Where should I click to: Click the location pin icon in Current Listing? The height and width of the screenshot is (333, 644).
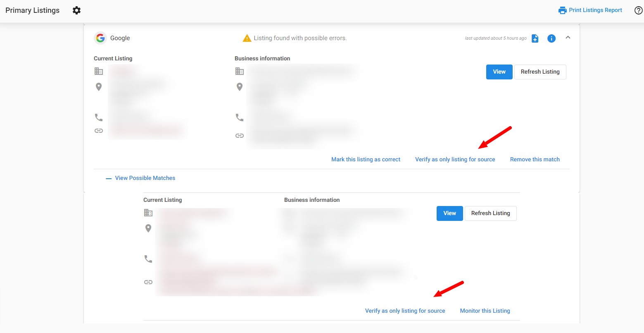[98, 86]
